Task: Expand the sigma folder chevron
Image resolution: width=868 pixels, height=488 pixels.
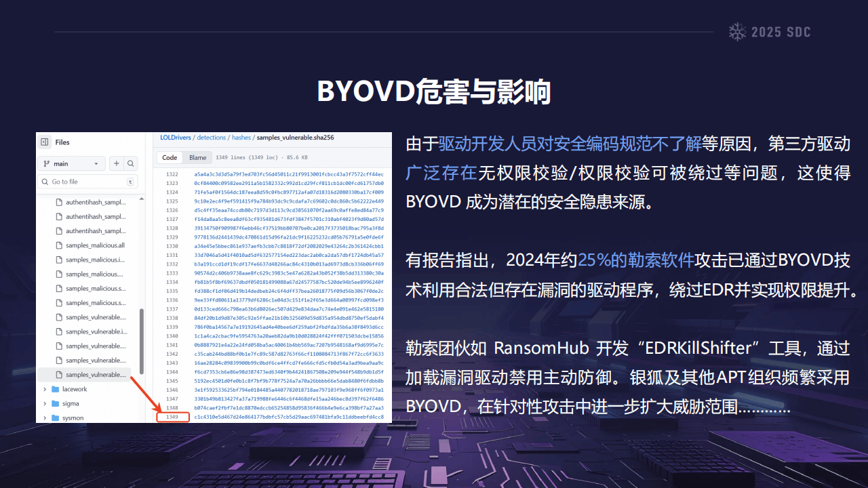Action: click(x=45, y=403)
